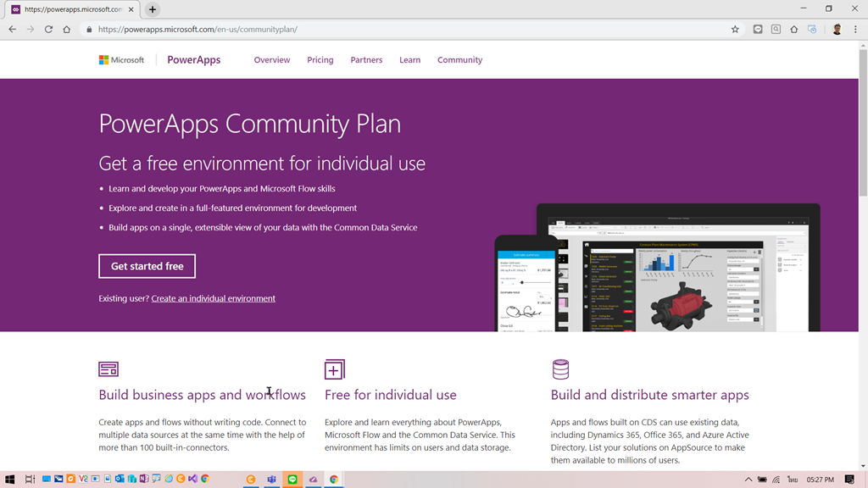Click the browser forward arrow
868x488 pixels.
(x=31, y=30)
